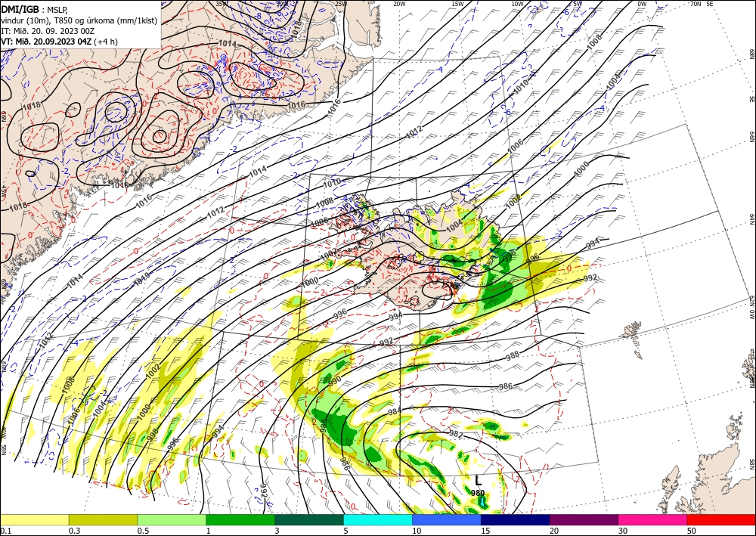This screenshot has width=756, height=536.
Task: Click the cyan 5–10 legend color band
Action: [378, 519]
